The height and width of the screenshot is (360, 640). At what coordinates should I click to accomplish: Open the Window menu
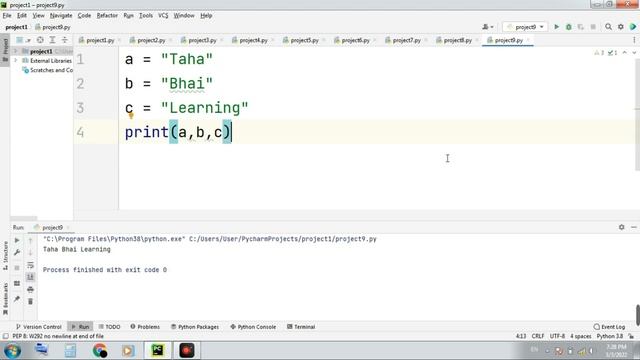(184, 16)
